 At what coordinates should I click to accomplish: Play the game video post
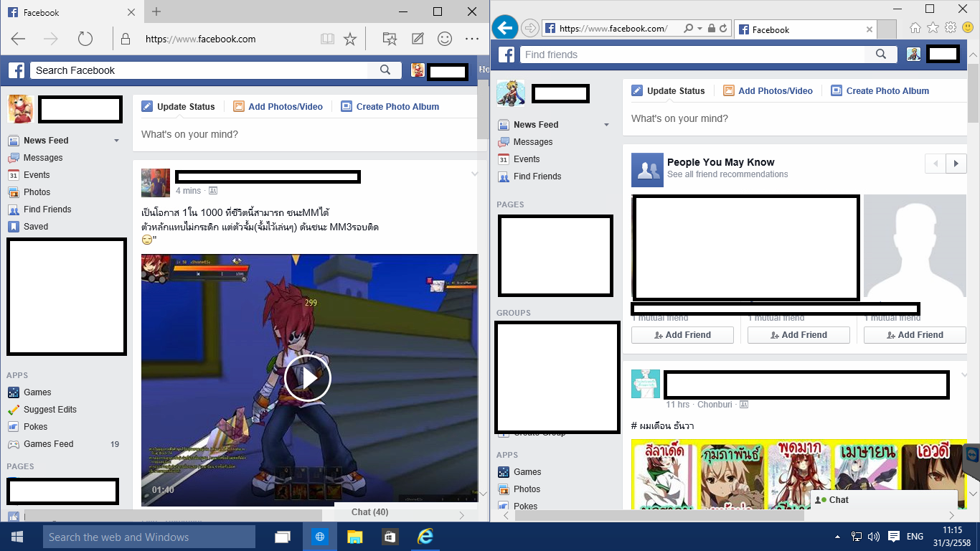307,378
